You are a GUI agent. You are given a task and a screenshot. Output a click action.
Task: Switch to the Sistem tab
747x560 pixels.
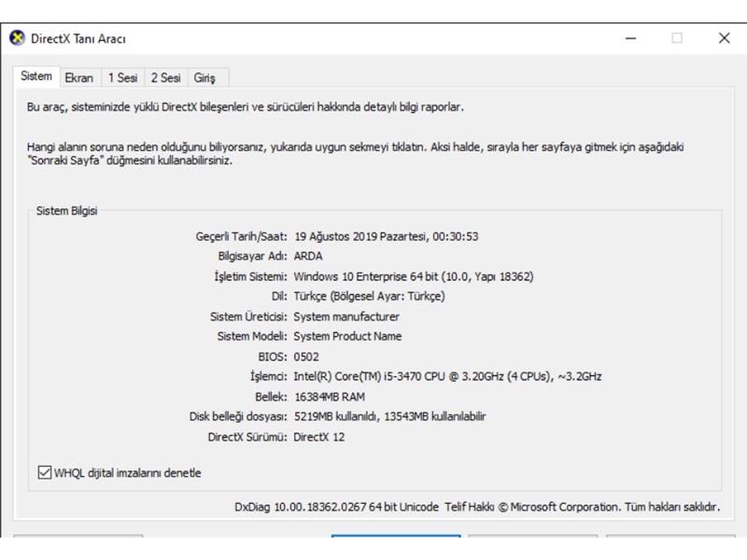[x=36, y=77]
